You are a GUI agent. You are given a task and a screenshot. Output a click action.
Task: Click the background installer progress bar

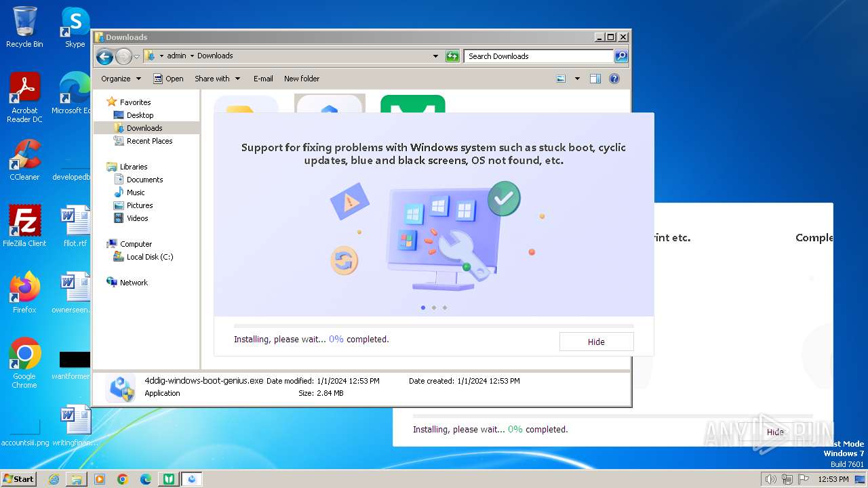pyautogui.click(x=612, y=416)
